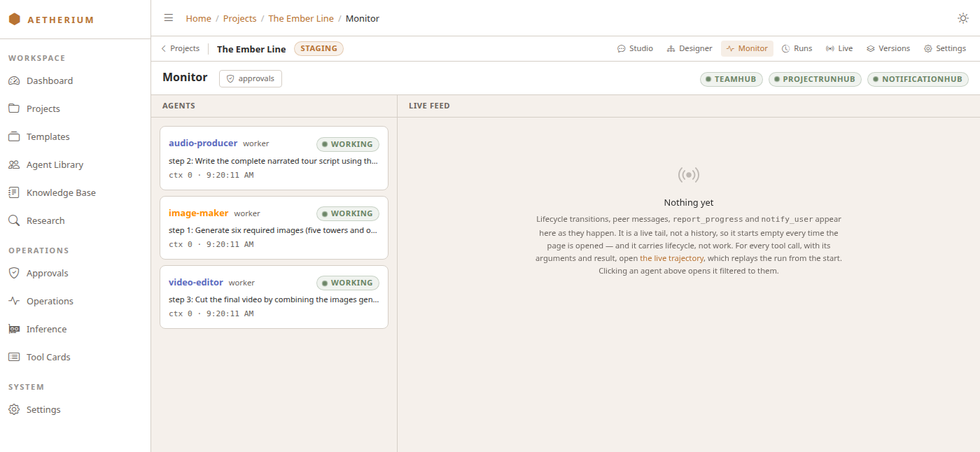980x452 pixels.
Task: Click the approvals button beside Monitor
Action: coord(251,78)
